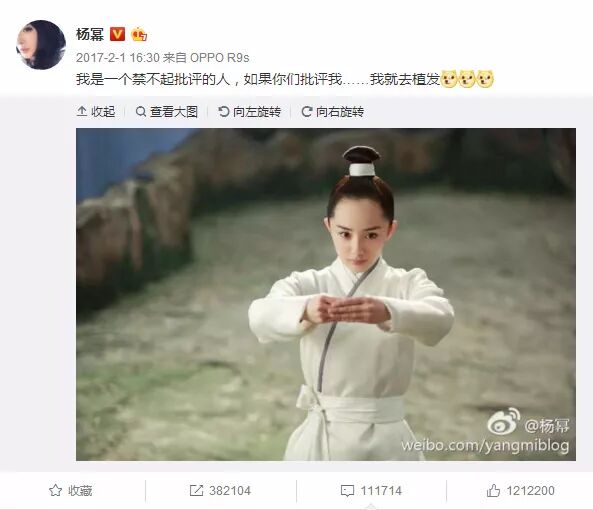The image size is (593, 510).
Task: Click the comment bubble icon
Action: tap(347, 491)
